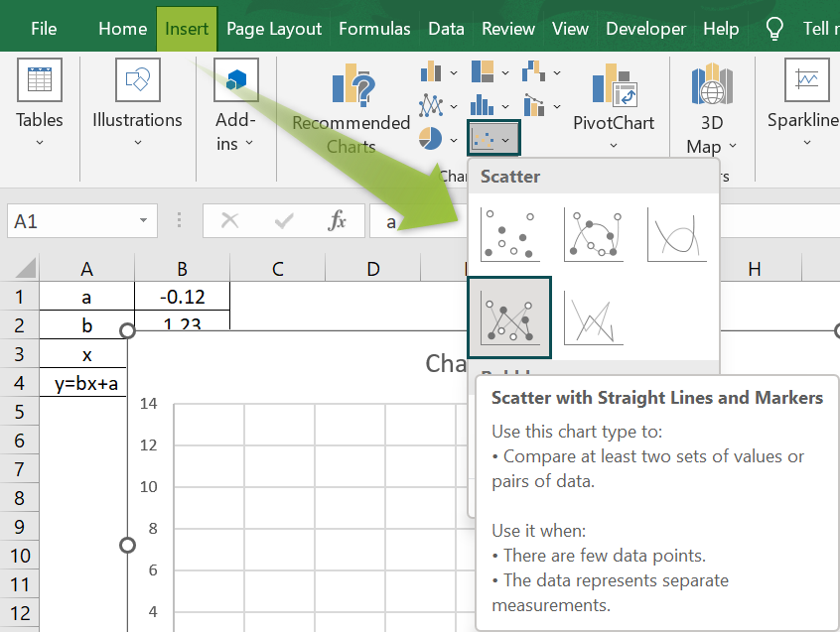Screen dimensions: 840x632
Task: Select cell A3 containing 'x'
Action: point(83,354)
